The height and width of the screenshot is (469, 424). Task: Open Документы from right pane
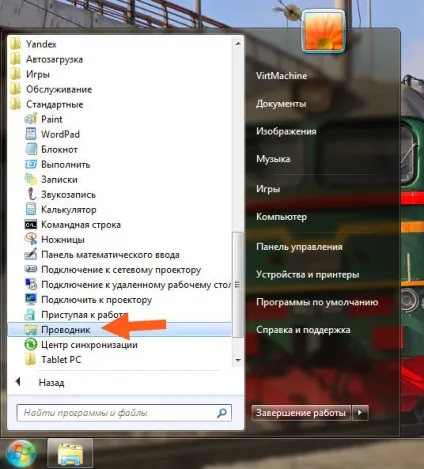[281, 104]
